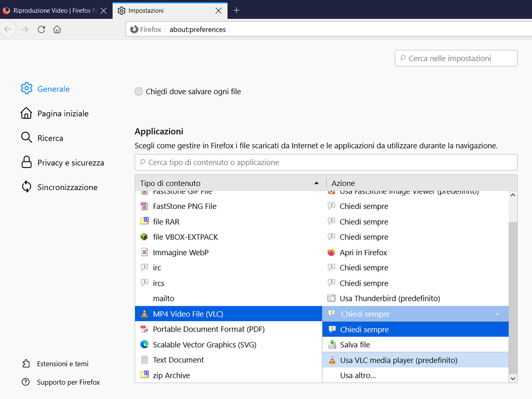The width and height of the screenshot is (532, 399).
Task: Click the PDF file icon
Action: [x=144, y=329]
